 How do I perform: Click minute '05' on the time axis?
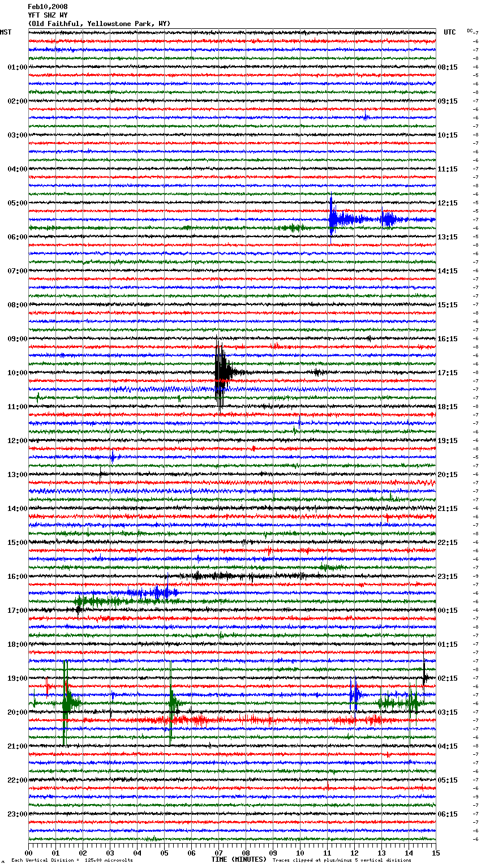coord(165,853)
